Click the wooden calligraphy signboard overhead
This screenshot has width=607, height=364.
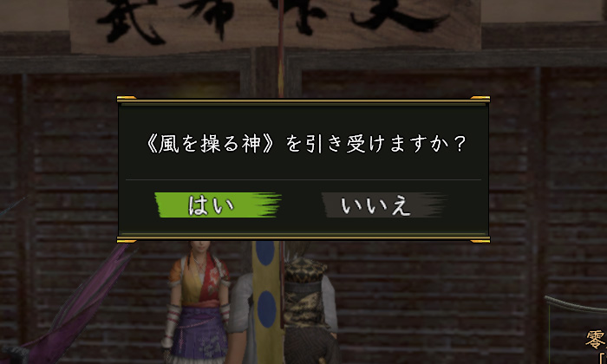(275, 25)
